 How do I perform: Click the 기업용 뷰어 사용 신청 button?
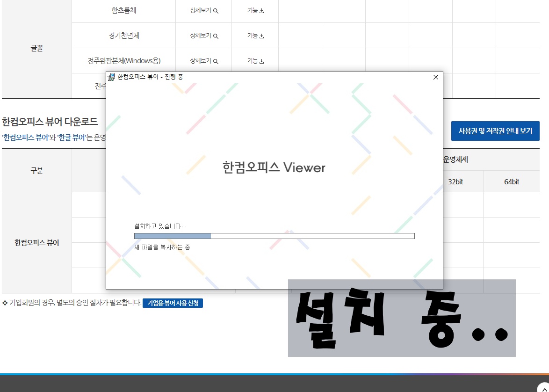pos(173,303)
